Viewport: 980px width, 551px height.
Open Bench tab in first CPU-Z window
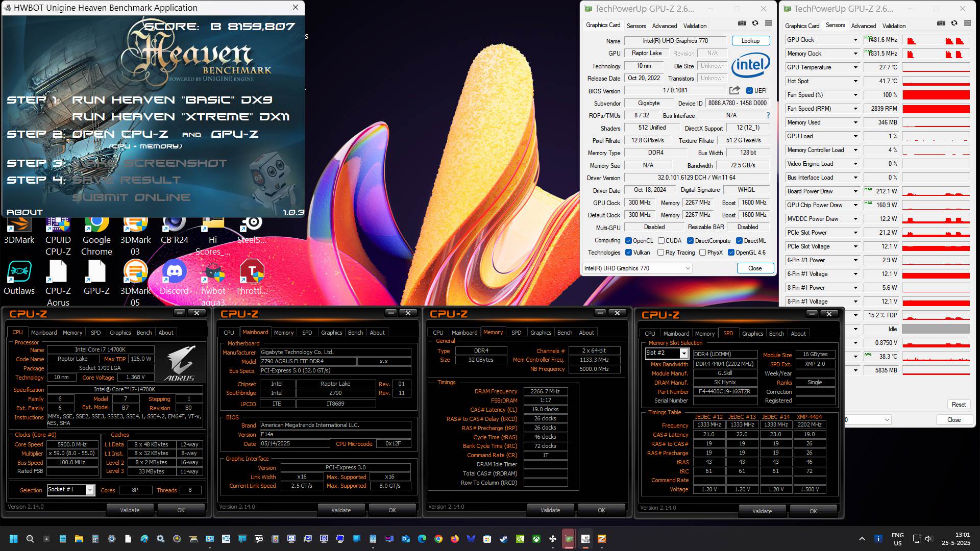pyautogui.click(x=144, y=333)
